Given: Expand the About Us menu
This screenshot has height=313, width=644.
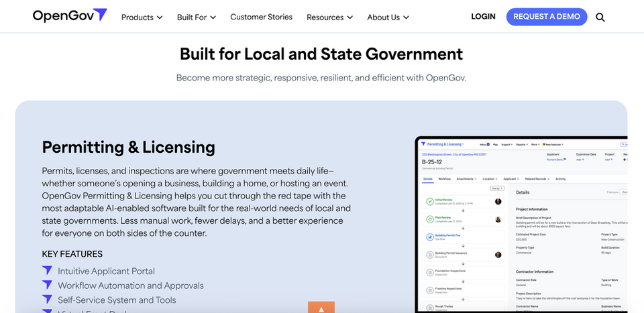Looking at the screenshot, I should click(x=388, y=17).
